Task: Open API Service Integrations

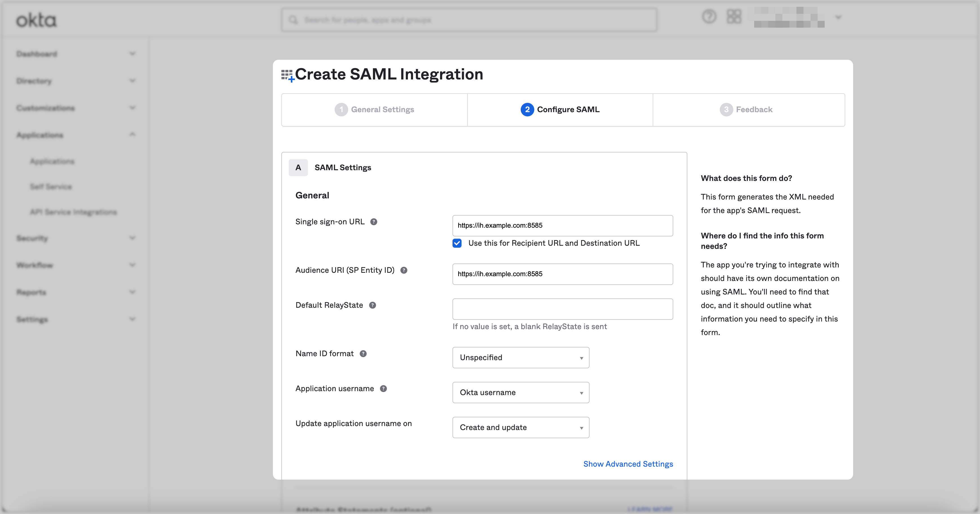Action: (x=73, y=212)
